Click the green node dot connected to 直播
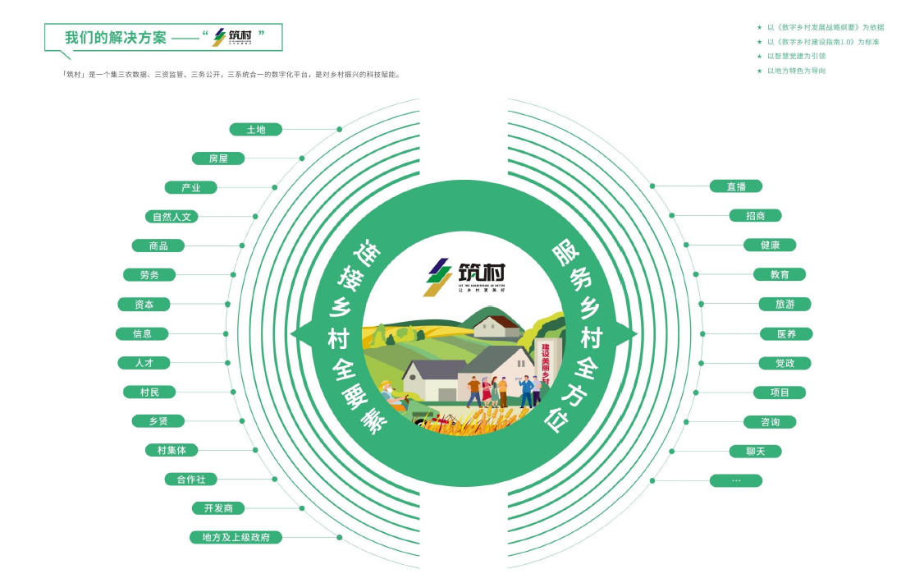 tap(652, 186)
